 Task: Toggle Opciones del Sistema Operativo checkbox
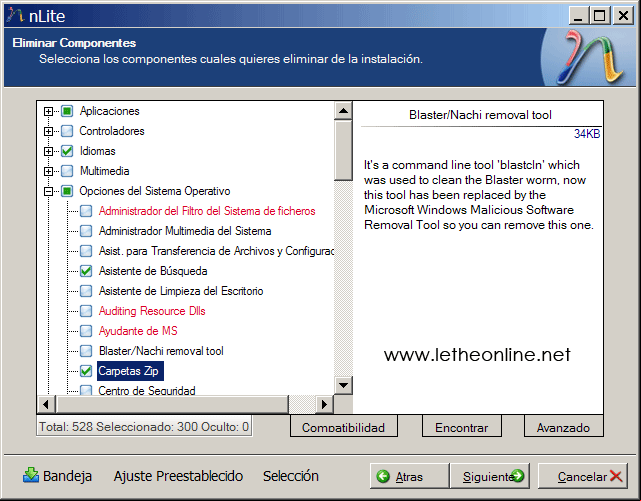[67, 191]
